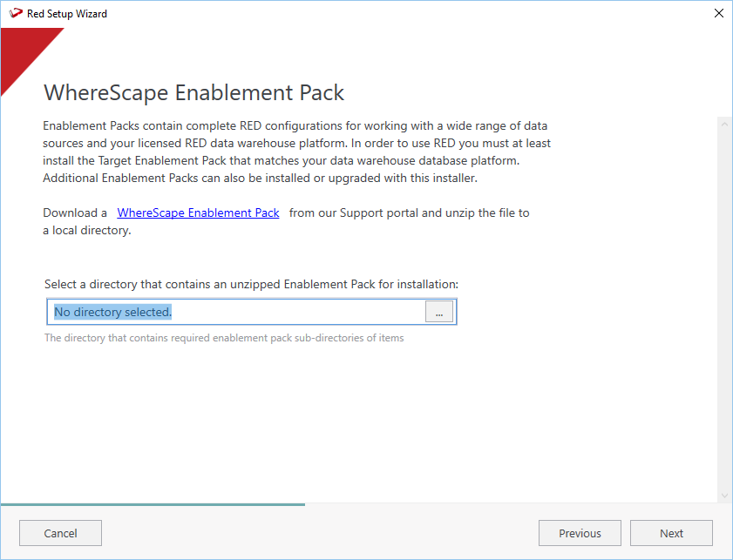
Task: Focus the enablement pack directory field
Action: [x=237, y=312]
